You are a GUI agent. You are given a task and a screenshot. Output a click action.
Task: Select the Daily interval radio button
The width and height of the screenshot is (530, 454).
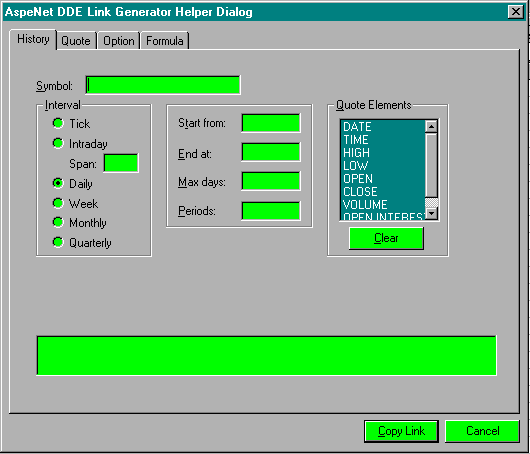click(x=58, y=183)
